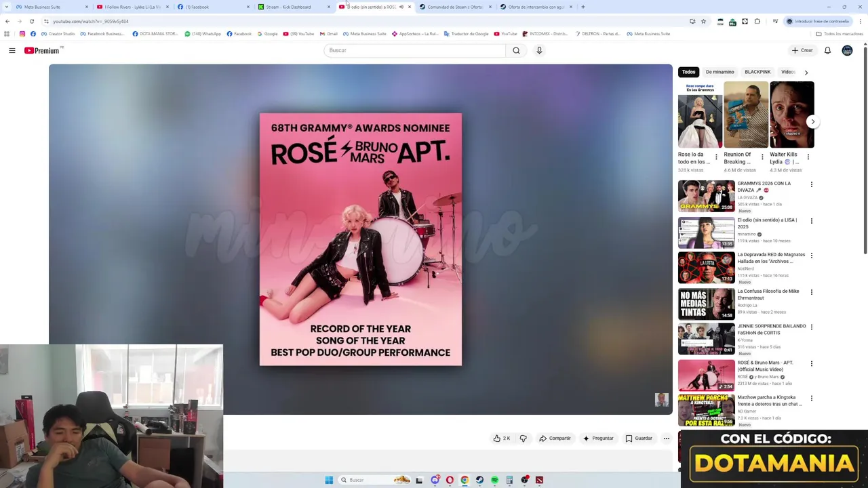Viewport: 868px width, 488px height.
Task: Open Opera browser from the taskbar
Action: pyautogui.click(x=450, y=480)
